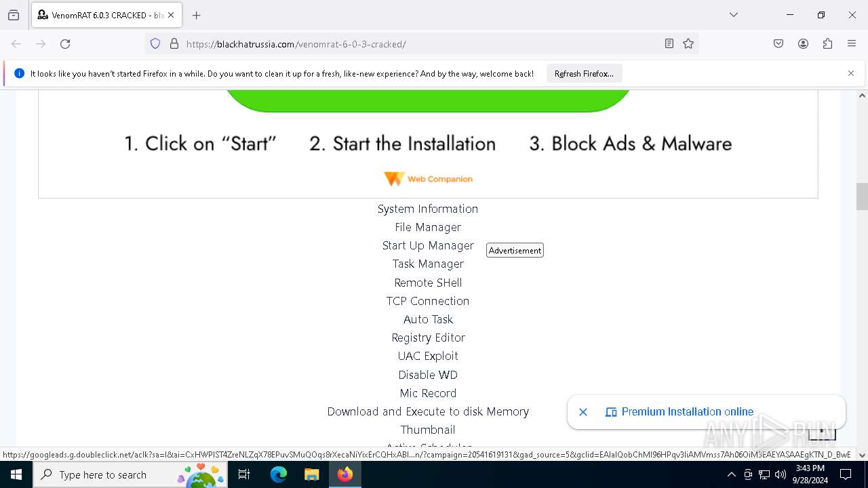Viewport: 868px width, 488px height.
Task: Open the Windows Start menu
Action: pos(16,474)
